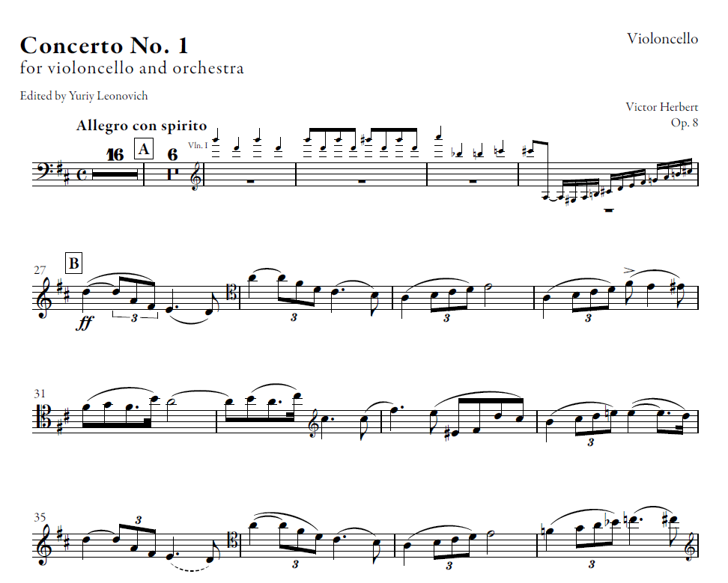Click measure number 35
728x583 pixels.
tap(40, 517)
